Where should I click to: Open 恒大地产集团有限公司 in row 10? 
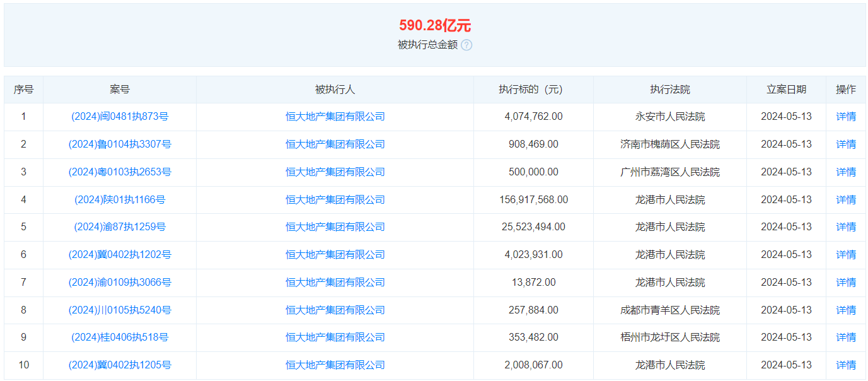335,365
